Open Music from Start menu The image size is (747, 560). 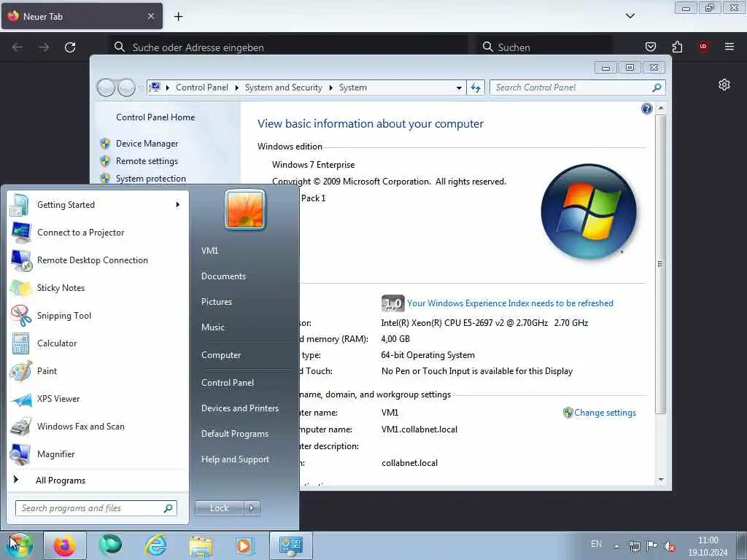coord(212,327)
